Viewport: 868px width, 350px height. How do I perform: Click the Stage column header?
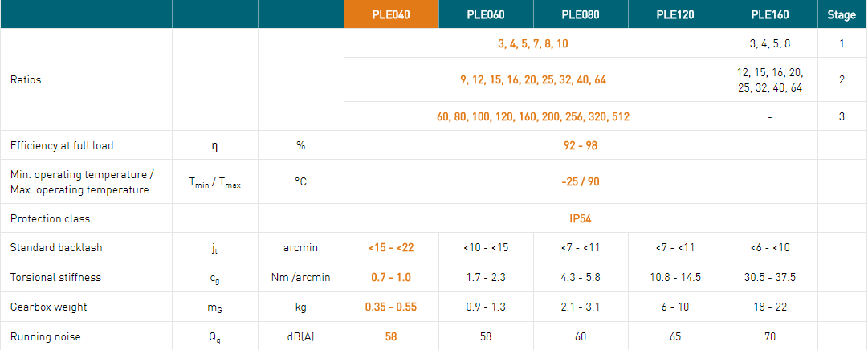842,14
